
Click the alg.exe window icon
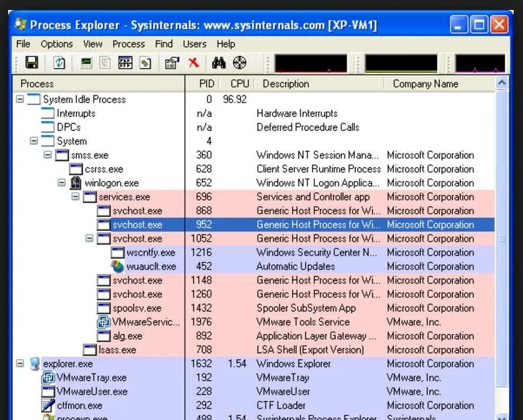(104, 336)
